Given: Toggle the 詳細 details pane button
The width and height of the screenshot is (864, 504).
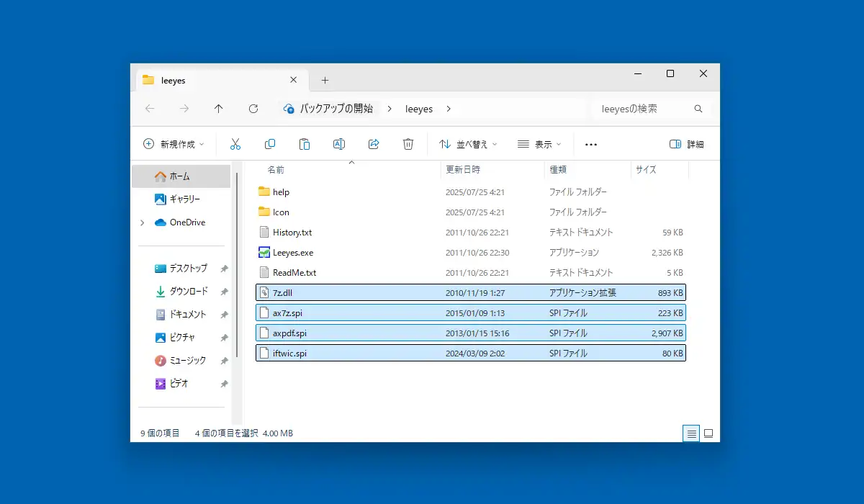Looking at the screenshot, I should (x=687, y=144).
